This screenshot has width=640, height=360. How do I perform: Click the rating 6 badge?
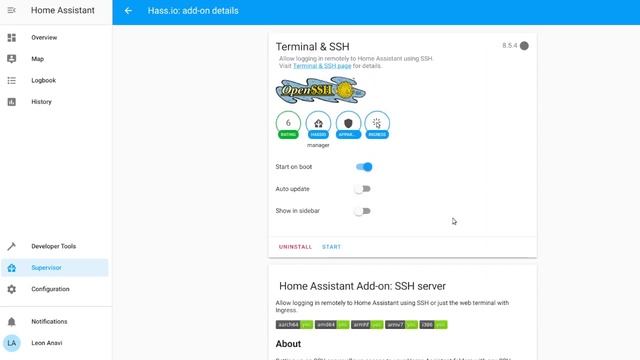click(x=288, y=125)
